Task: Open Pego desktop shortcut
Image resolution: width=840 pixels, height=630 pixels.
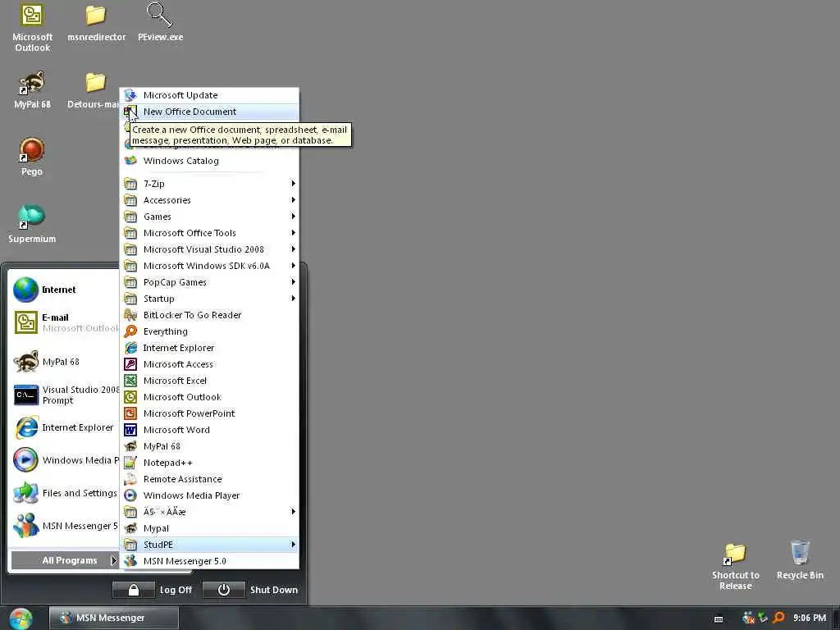Action: [32, 157]
